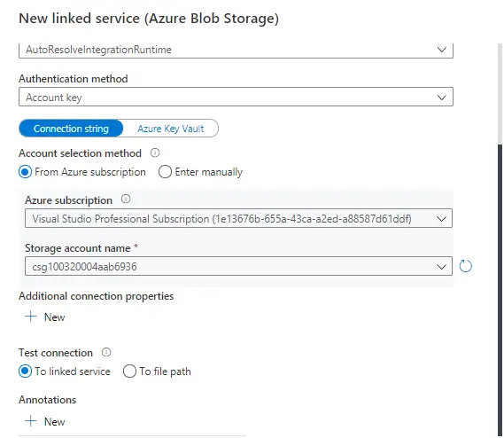This screenshot has height=438, width=504.
Task: Click the refresh icon beside storage account name
Action: tap(465, 266)
